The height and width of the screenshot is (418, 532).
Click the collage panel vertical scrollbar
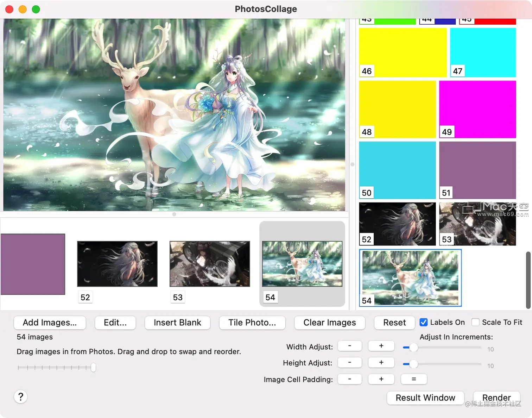[x=528, y=280]
